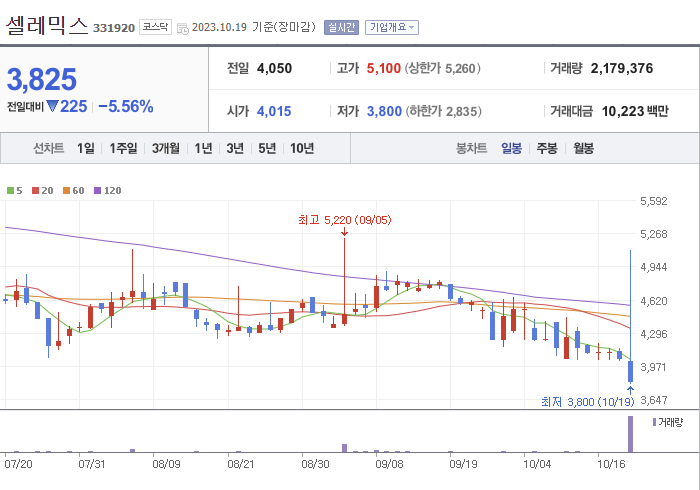This screenshot has height=490, width=700.
Task: Click the 08/09 date axis label
Action: click(x=166, y=464)
